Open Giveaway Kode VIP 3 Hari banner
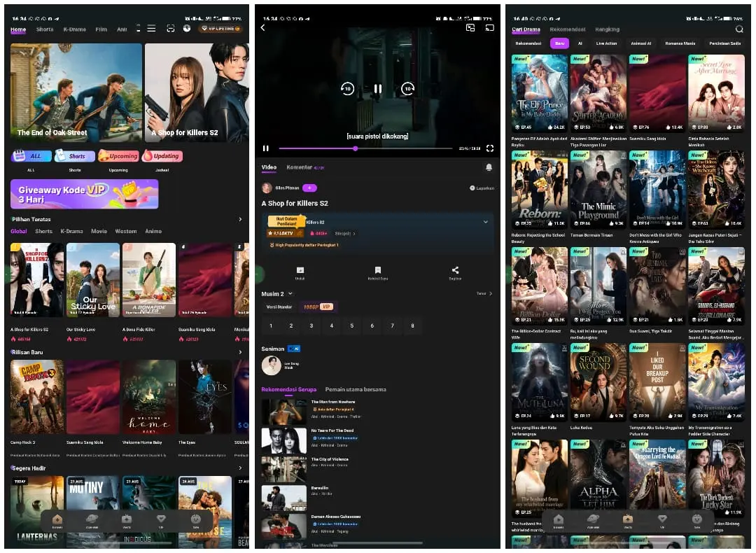This screenshot has height=553, width=756. click(x=85, y=195)
